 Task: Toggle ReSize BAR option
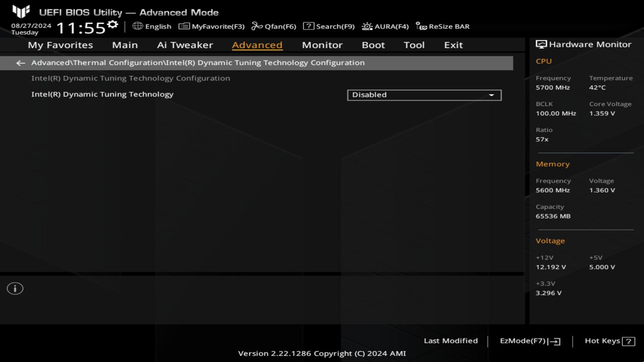pos(443,26)
